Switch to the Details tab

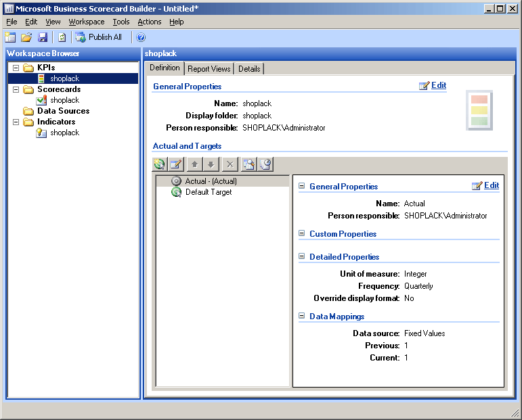(249, 69)
